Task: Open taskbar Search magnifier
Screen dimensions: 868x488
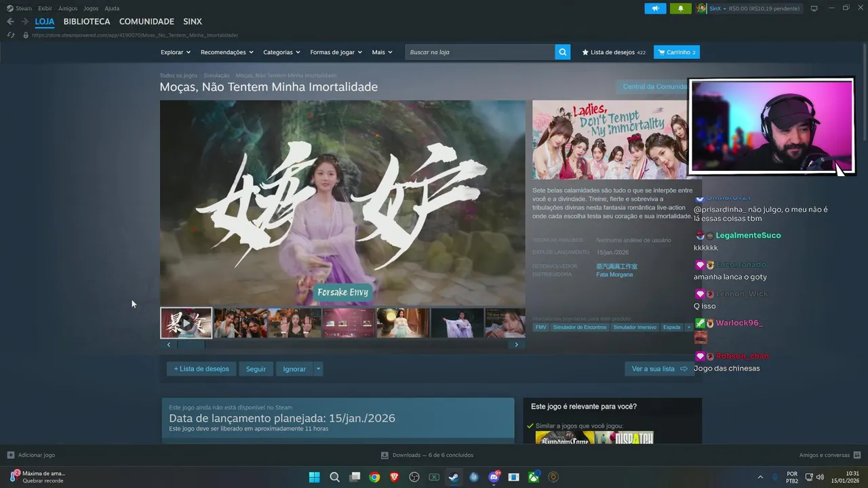Action: [x=334, y=477]
